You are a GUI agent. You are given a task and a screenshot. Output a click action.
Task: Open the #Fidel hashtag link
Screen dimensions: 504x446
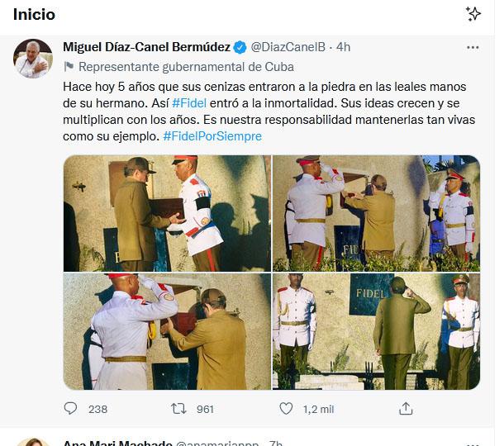tap(189, 103)
